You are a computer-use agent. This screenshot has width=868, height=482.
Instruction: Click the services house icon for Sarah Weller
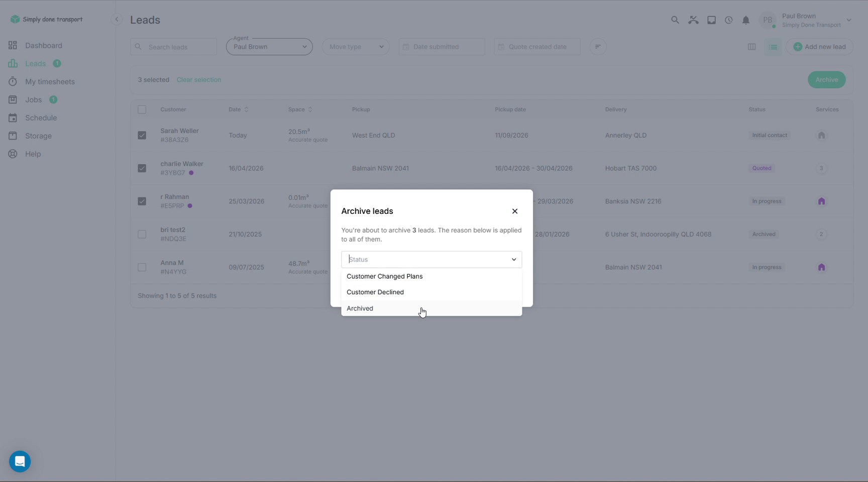(x=821, y=136)
